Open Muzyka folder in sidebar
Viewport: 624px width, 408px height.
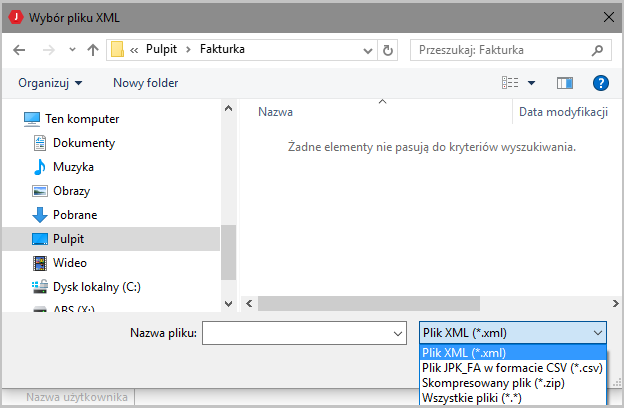pyautogui.click(x=73, y=167)
